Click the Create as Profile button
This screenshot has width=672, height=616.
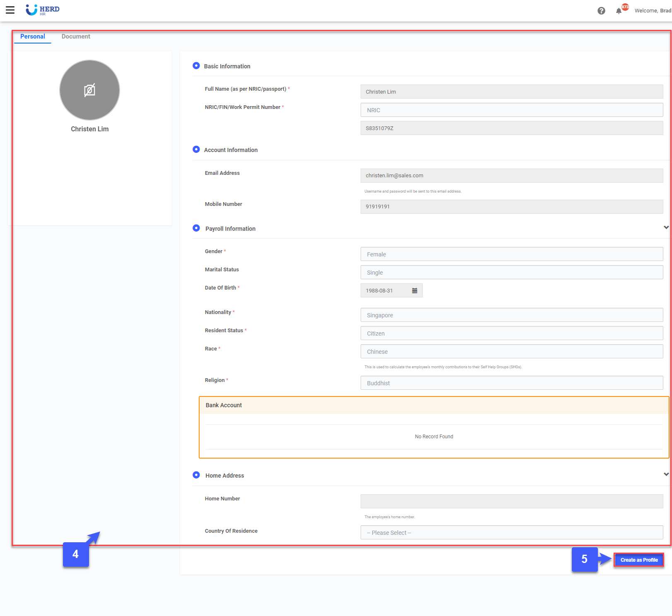point(638,560)
